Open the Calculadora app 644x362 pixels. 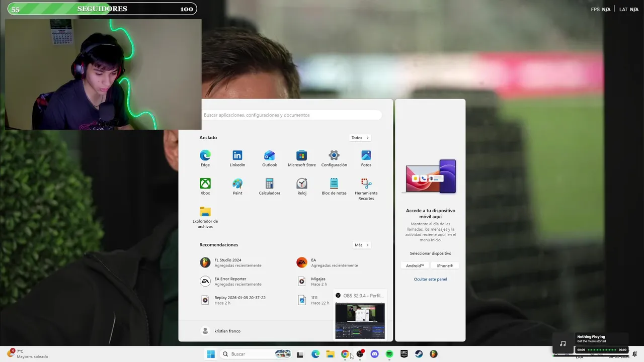point(270,187)
